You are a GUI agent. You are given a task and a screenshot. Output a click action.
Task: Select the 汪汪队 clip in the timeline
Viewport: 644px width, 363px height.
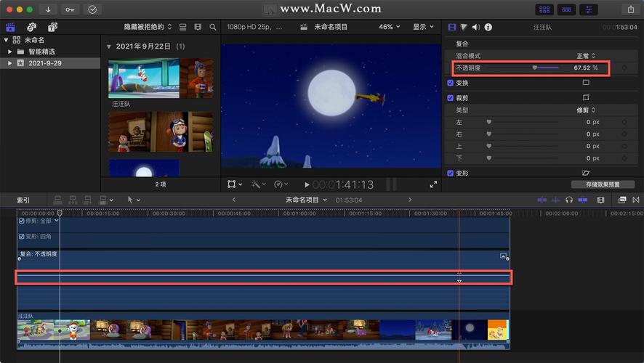263,330
